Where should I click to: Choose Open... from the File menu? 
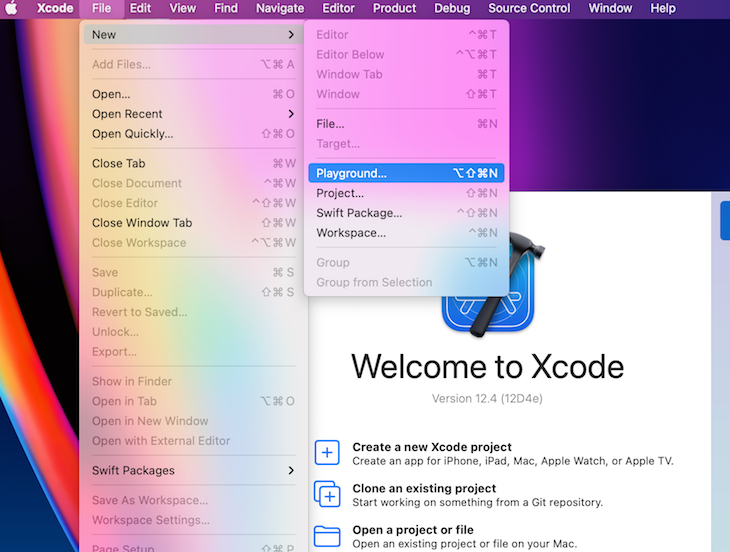(x=193, y=94)
